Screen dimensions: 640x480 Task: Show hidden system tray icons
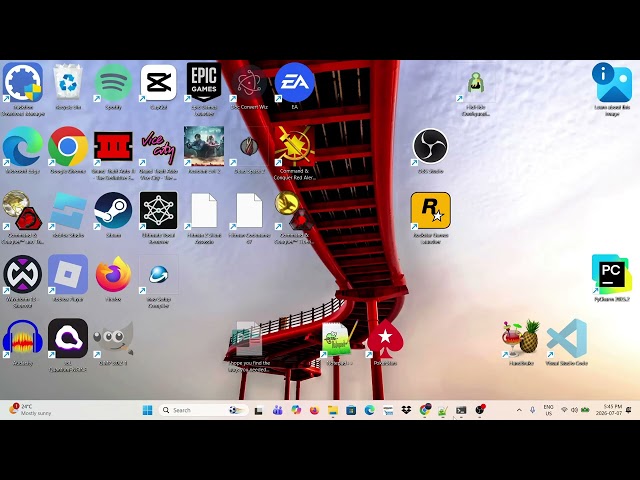click(x=519, y=410)
